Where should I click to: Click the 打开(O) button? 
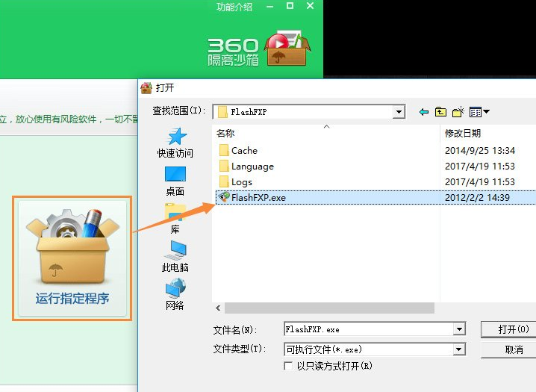pos(509,329)
